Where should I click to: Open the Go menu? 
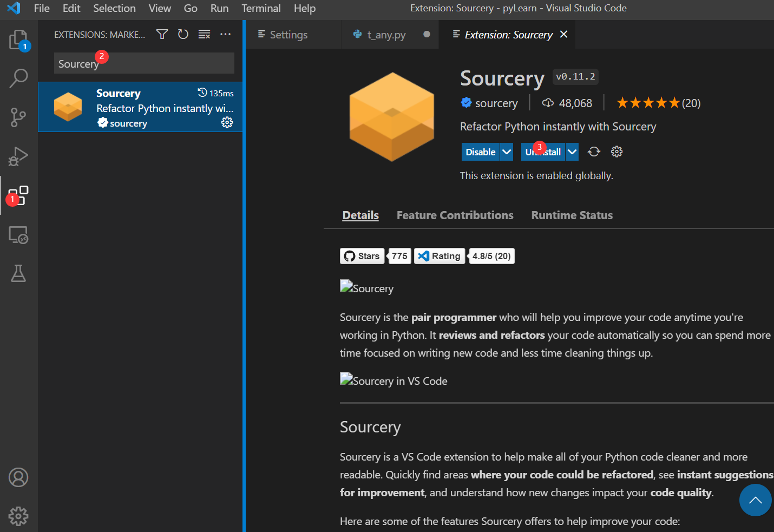pos(191,8)
